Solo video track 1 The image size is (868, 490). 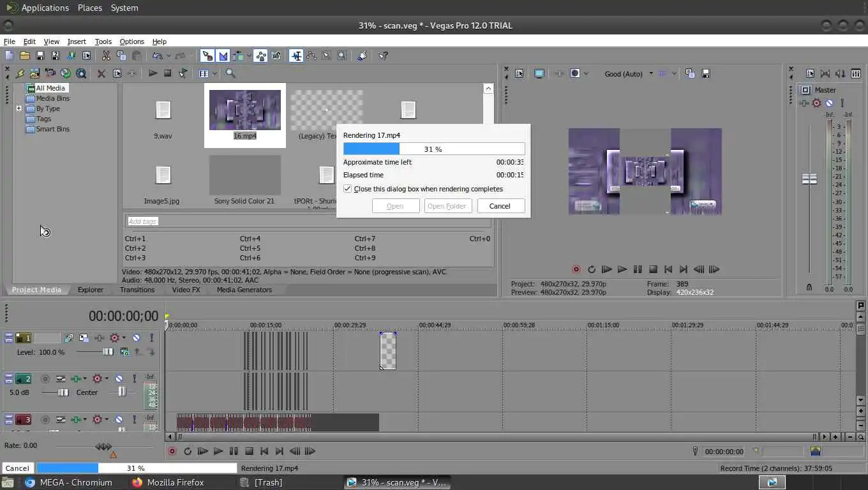(151, 338)
